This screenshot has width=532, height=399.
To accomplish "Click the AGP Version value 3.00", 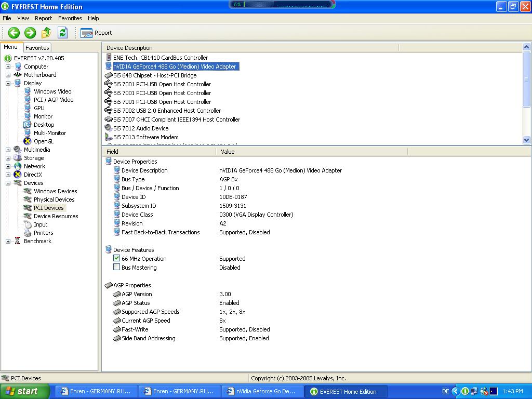I will point(225,294).
